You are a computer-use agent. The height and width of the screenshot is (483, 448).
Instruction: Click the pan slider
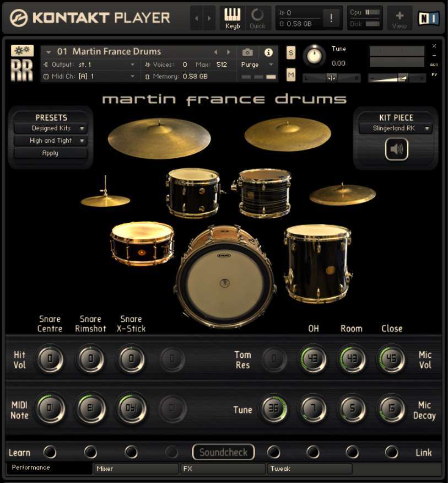[331, 78]
